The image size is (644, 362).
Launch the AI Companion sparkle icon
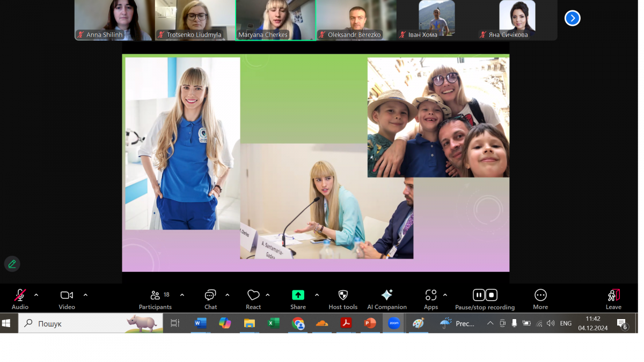click(x=386, y=295)
